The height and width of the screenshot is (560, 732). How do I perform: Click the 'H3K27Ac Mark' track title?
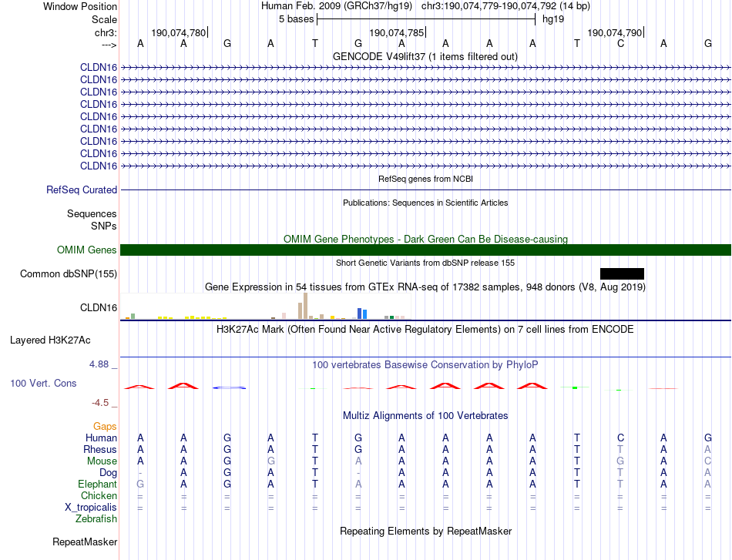(425, 330)
